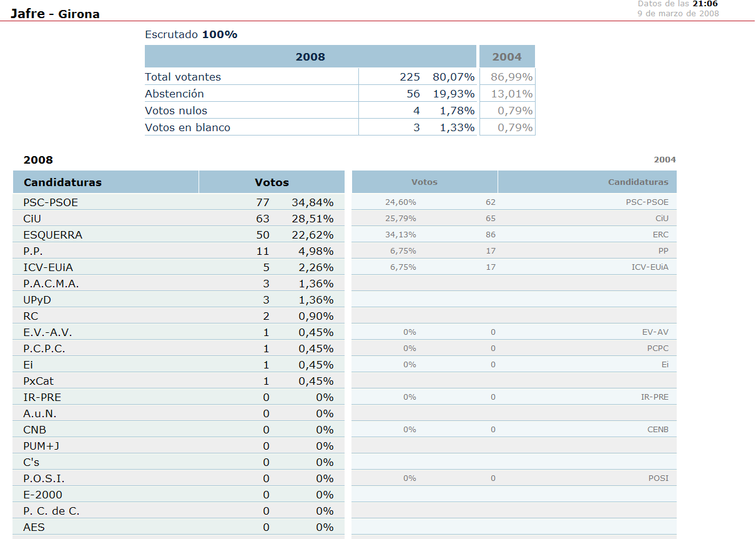756x539 pixels.
Task: Click the 21:06 data timestamp
Action: click(x=705, y=4)
